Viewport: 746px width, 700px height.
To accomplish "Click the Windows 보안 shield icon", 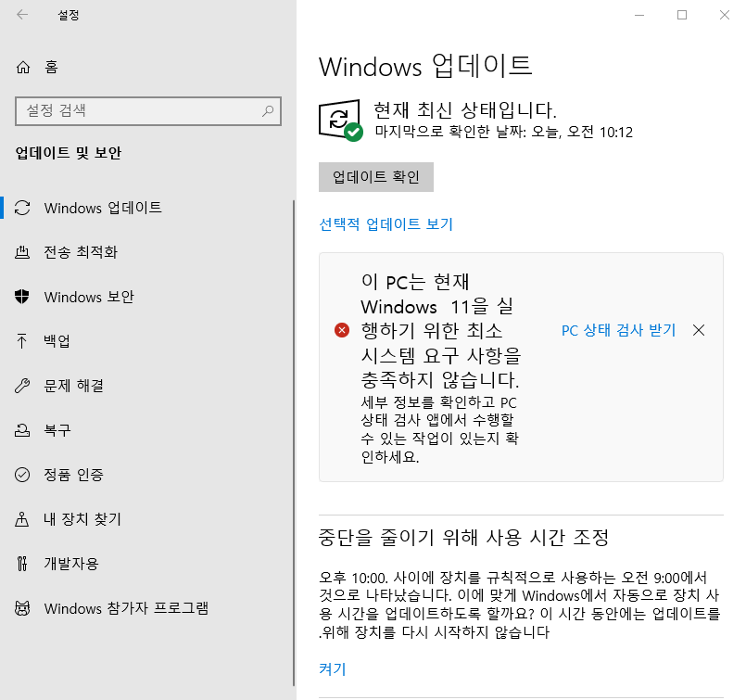I will pyautogui.click(x=24, y=297).
